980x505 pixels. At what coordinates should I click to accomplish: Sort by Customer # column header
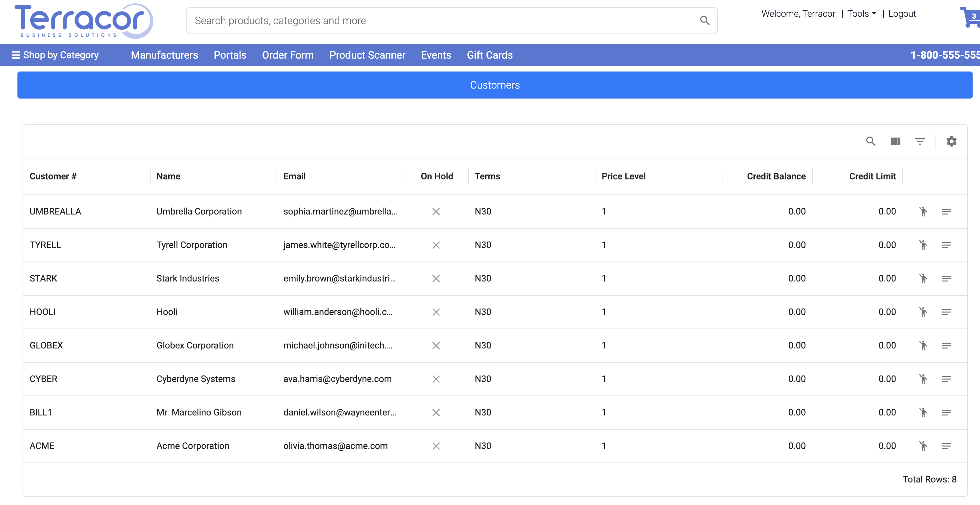point(53,176)
